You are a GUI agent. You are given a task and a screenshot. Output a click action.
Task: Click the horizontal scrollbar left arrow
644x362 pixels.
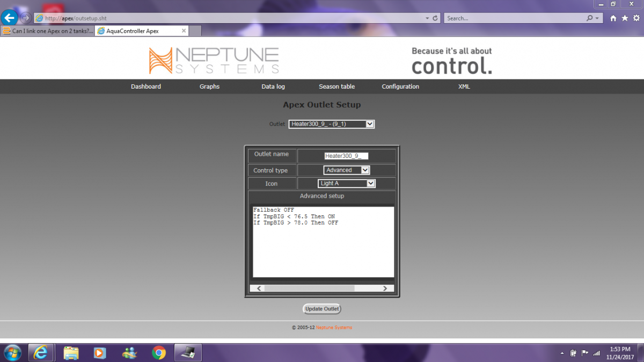click(259, 288)
